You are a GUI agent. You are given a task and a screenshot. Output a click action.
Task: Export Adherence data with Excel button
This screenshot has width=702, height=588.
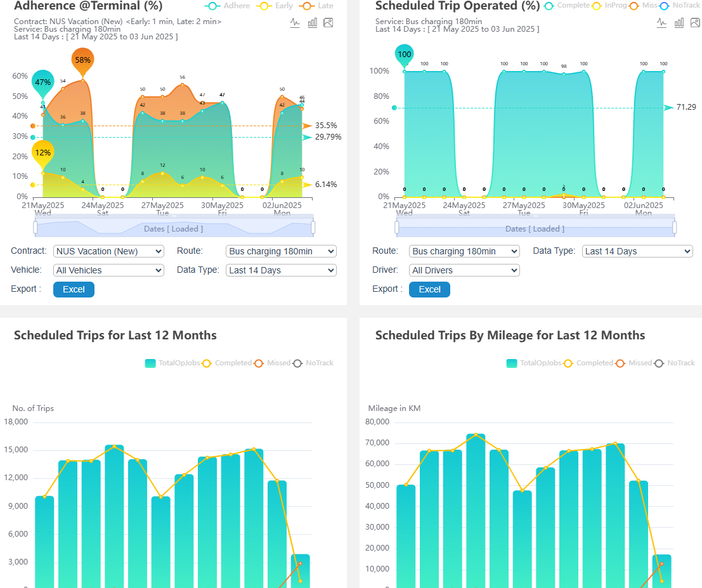point(74,289)
